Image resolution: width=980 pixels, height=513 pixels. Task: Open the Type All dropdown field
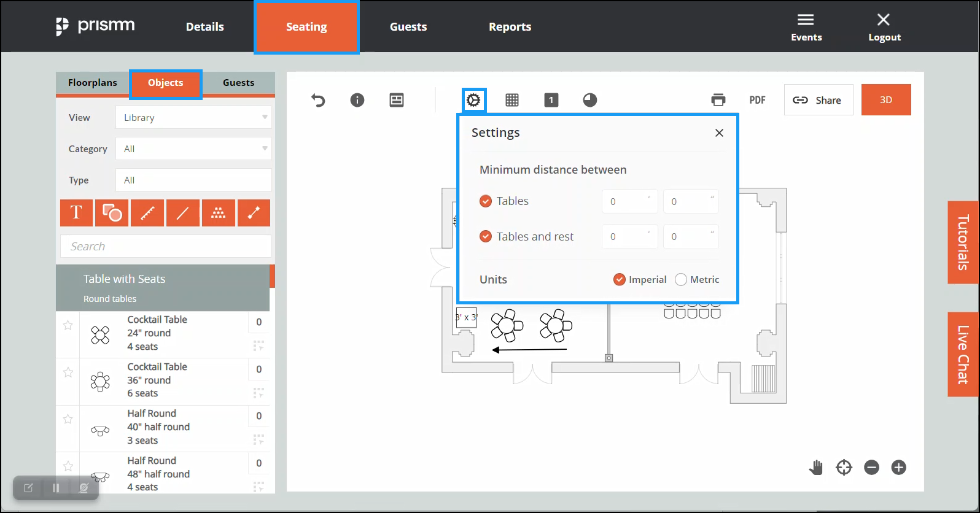coord(193,180)
